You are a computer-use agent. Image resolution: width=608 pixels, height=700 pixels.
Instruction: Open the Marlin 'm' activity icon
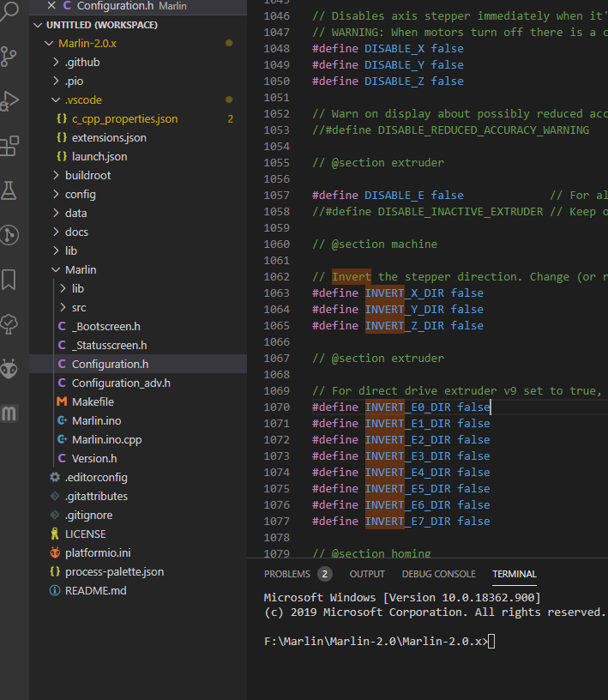[x=9, y=413]
